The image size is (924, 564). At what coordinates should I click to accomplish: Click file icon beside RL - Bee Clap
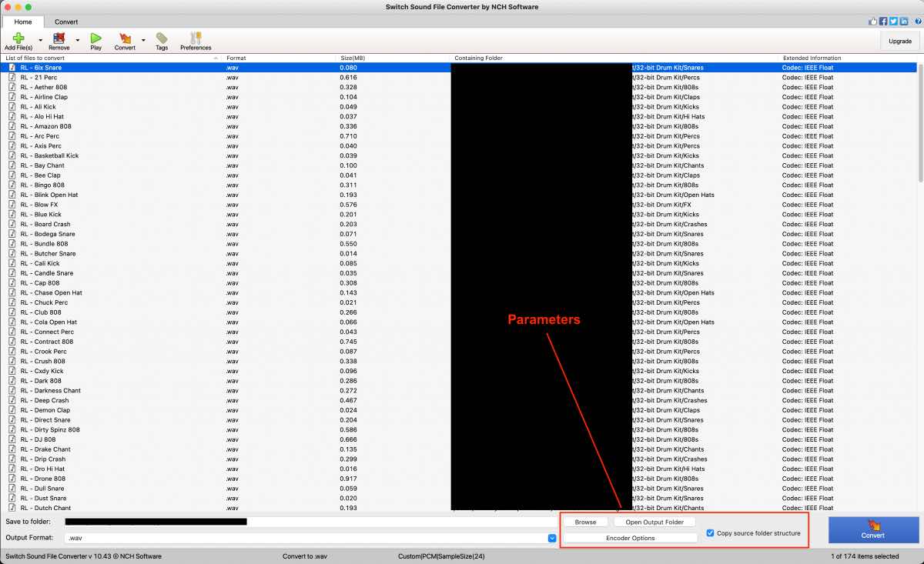(x=12, y=175)
